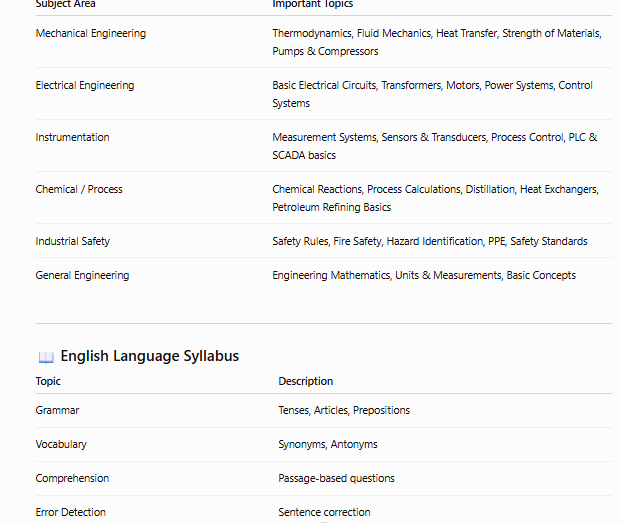Click the 'Topic' column header

(48, 381)
